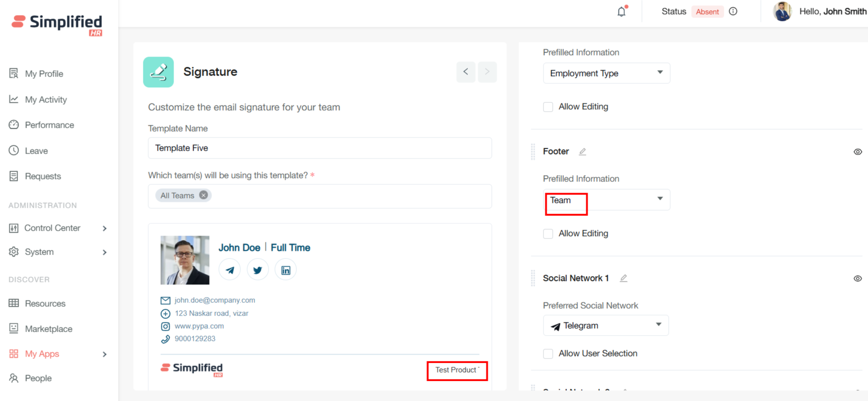
Task: Edit the Footer section name
Action: [582, 152]
